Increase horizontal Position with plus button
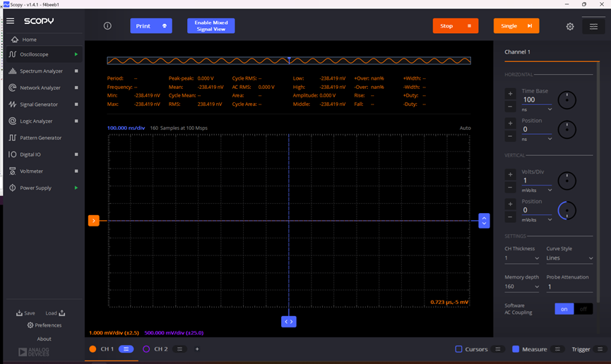Screen dimensions: 611x364 click(x=510, y=123)
